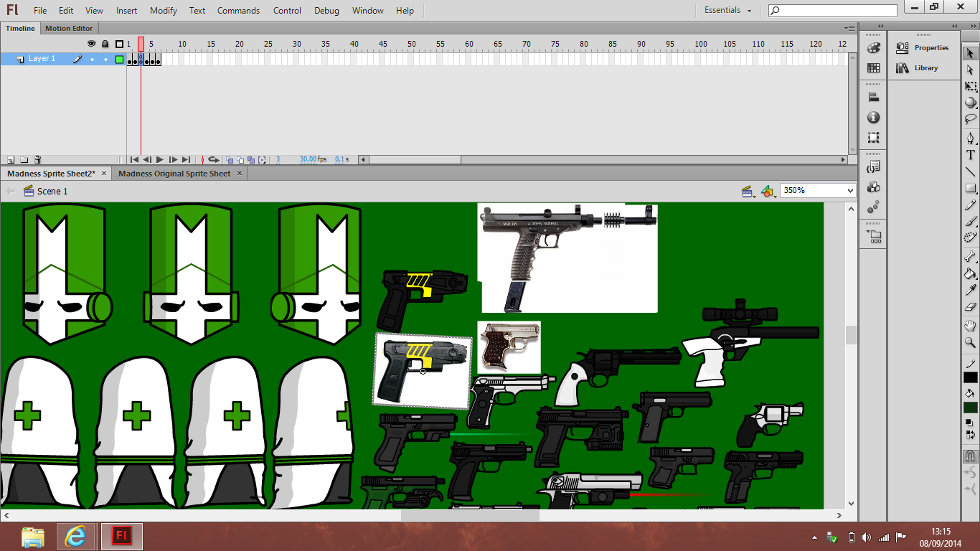980x551 pixels.
Task: Choose the Free Transform tool
Action: (970, 87)
